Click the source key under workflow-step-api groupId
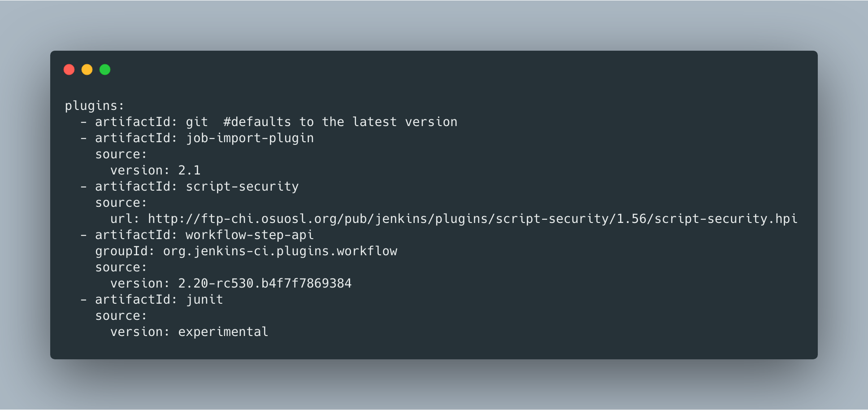This screenshot has height=410, width=868. [x=121, y=267]
